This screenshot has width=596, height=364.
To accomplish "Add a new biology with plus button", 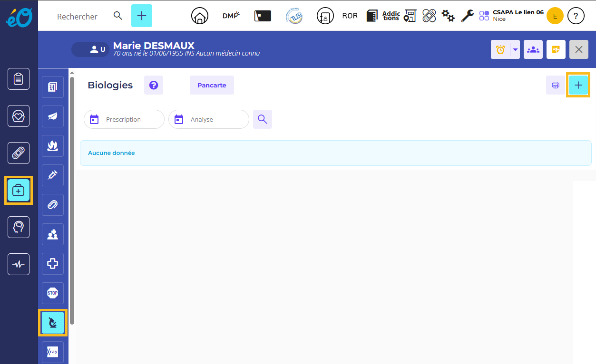I will [578, 85].
